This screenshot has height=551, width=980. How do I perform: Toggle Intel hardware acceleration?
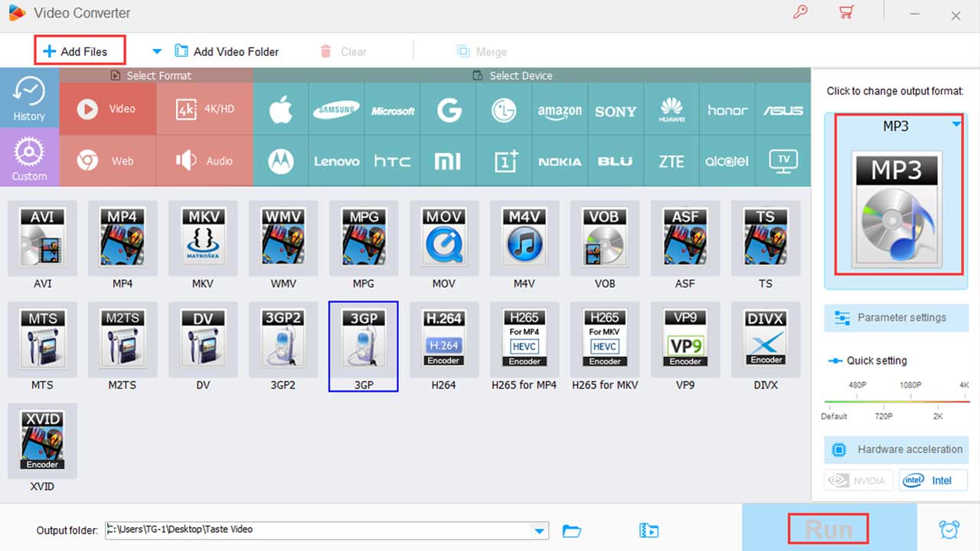pyautogui.click(x=933, y=481)
